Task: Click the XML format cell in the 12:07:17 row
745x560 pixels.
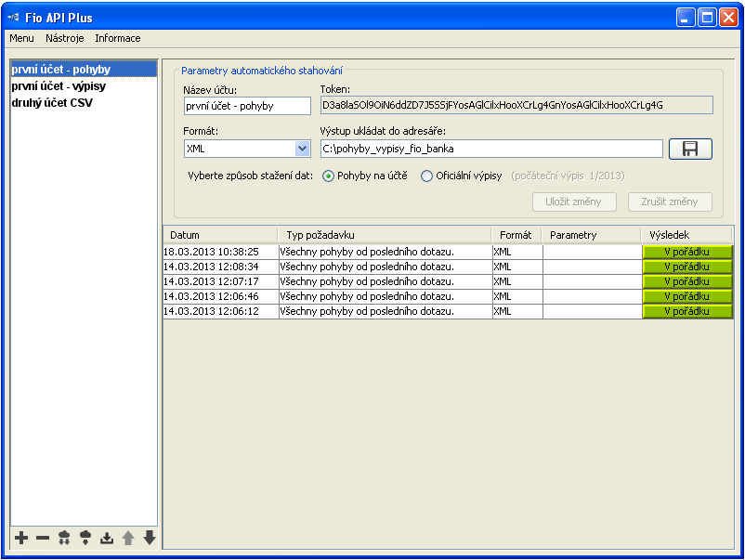Action: tap(517, 281)
